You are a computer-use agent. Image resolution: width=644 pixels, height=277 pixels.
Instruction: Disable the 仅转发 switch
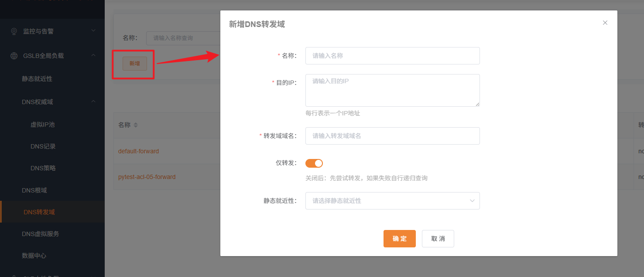point(314,163)
